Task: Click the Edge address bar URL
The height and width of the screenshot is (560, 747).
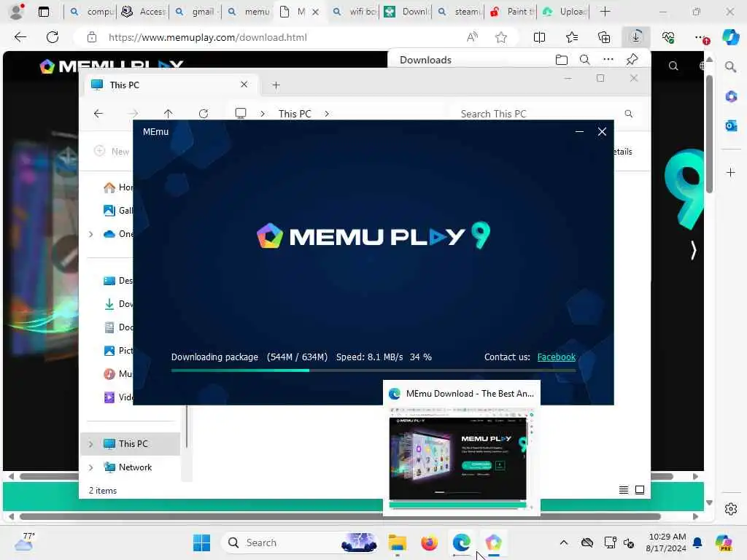Action: click(x=208, y=37)
